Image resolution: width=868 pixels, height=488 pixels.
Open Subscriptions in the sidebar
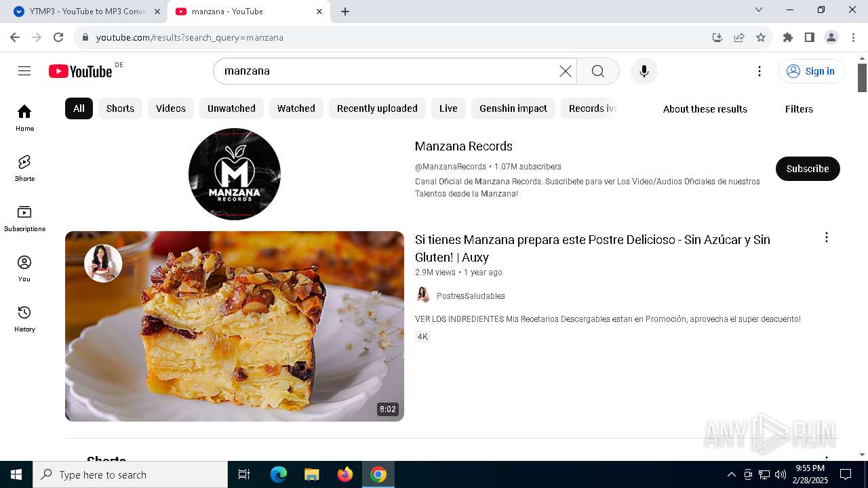[24, 218]
